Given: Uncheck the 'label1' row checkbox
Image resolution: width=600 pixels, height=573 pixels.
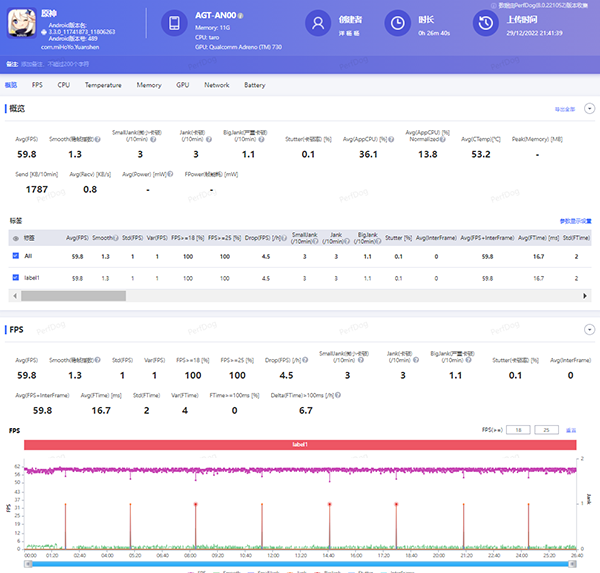Looking at the screenshot, I should point(15,279).
